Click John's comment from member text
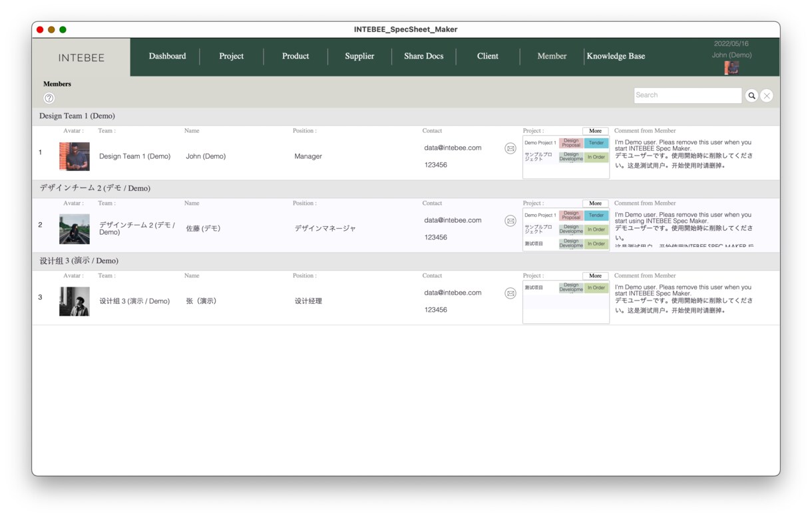 click(x=684, y=154)
